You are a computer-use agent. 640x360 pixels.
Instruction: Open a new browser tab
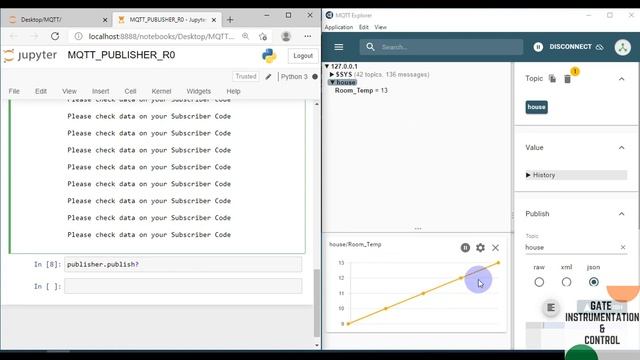click(230, 19)
